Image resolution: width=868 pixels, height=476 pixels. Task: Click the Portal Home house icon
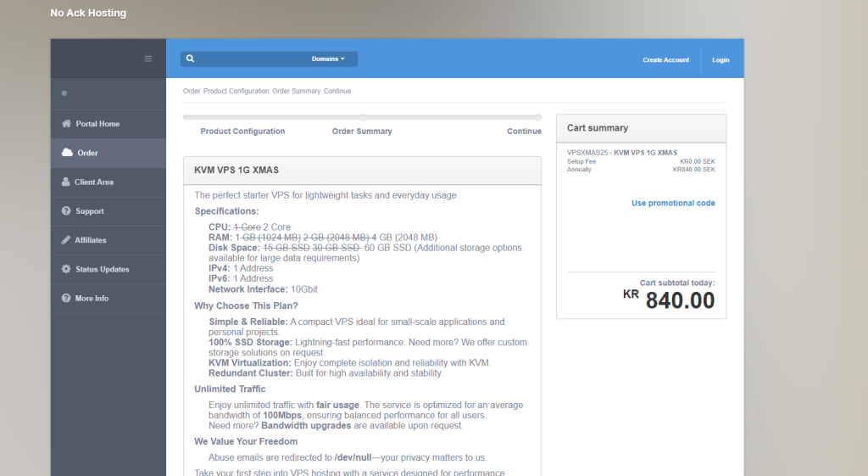[66, 124]
